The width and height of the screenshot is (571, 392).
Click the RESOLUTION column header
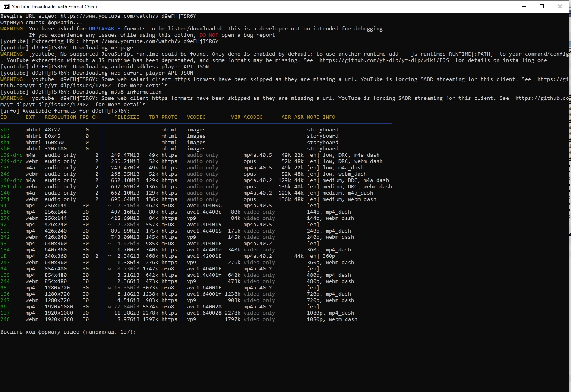[60, 117]
